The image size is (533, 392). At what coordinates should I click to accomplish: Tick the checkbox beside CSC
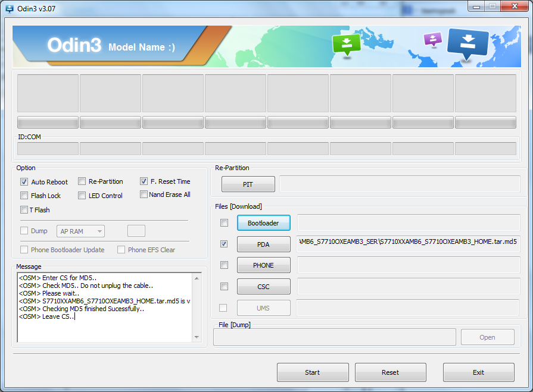224,287
